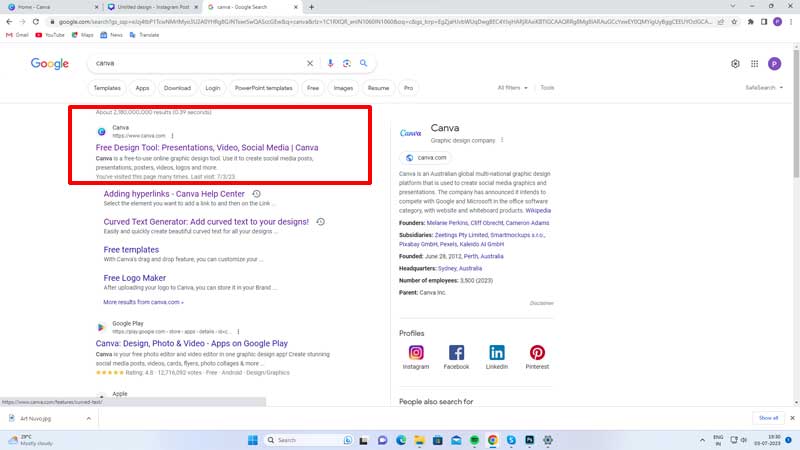800x450 pixels.
Task: Open the Google account avatar on the page
Action: [774, 64]
